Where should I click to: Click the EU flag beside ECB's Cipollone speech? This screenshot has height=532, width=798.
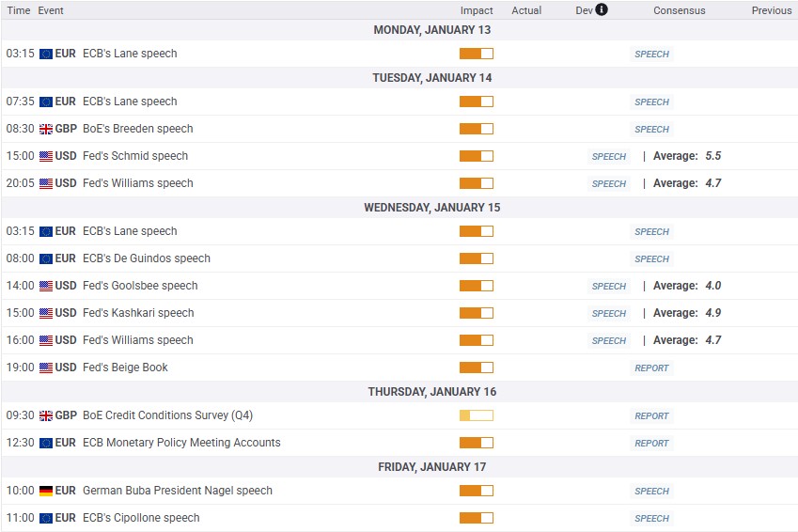coord(46,519)
